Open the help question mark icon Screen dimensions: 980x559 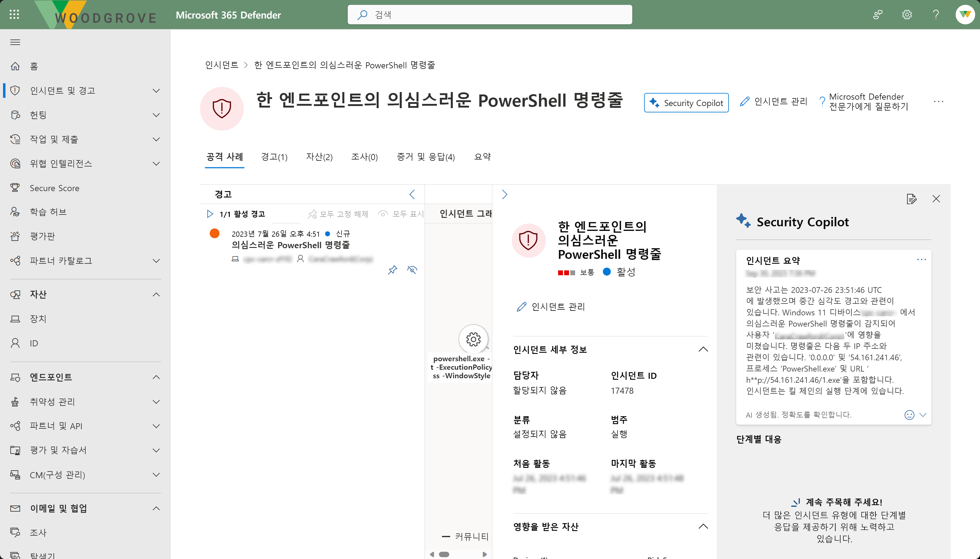936,15
